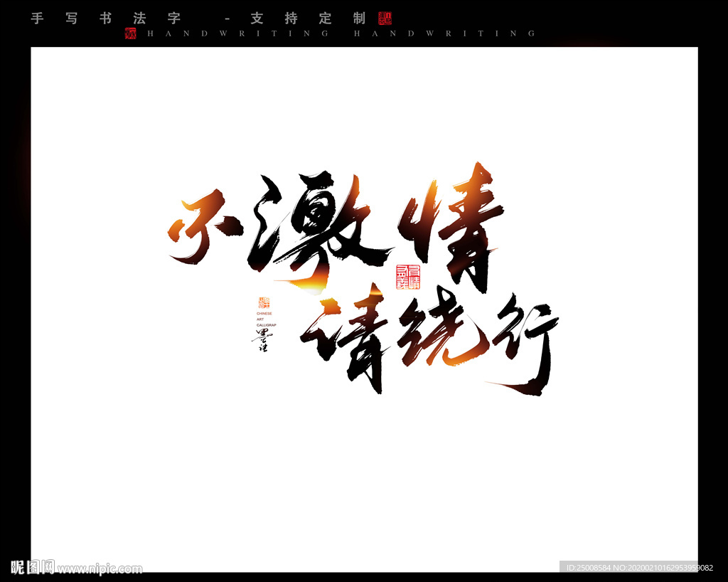Viewport: 728px width, 582px height.
Task: Click the small orange seal above CHINESE
Action: coord(264,303)
